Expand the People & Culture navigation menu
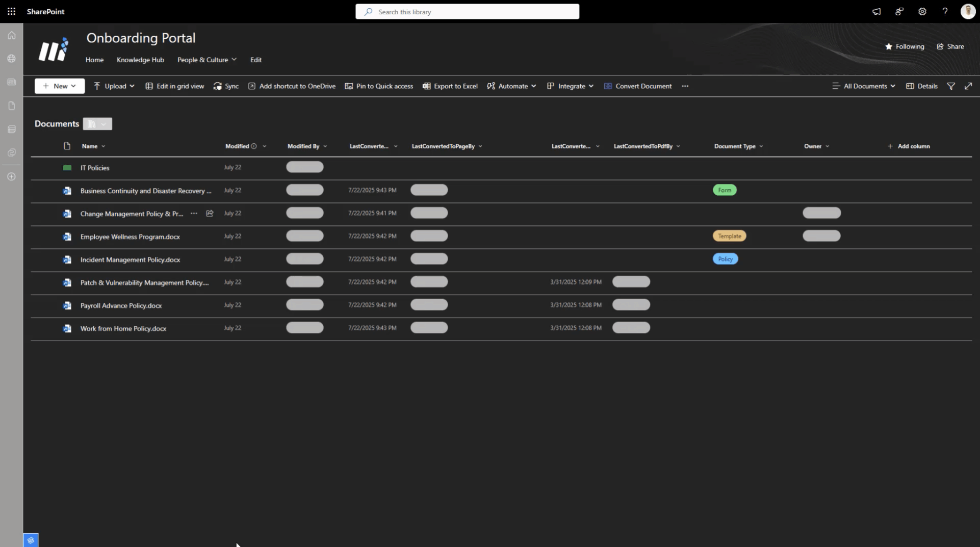This screenshot has height=547, width=980. (x=207, y=60)
